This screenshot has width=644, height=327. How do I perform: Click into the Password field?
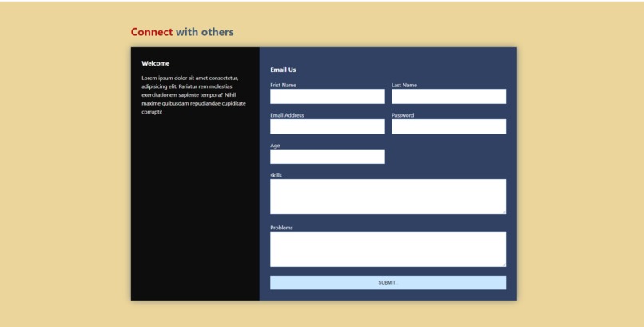[x=448, y=126]
